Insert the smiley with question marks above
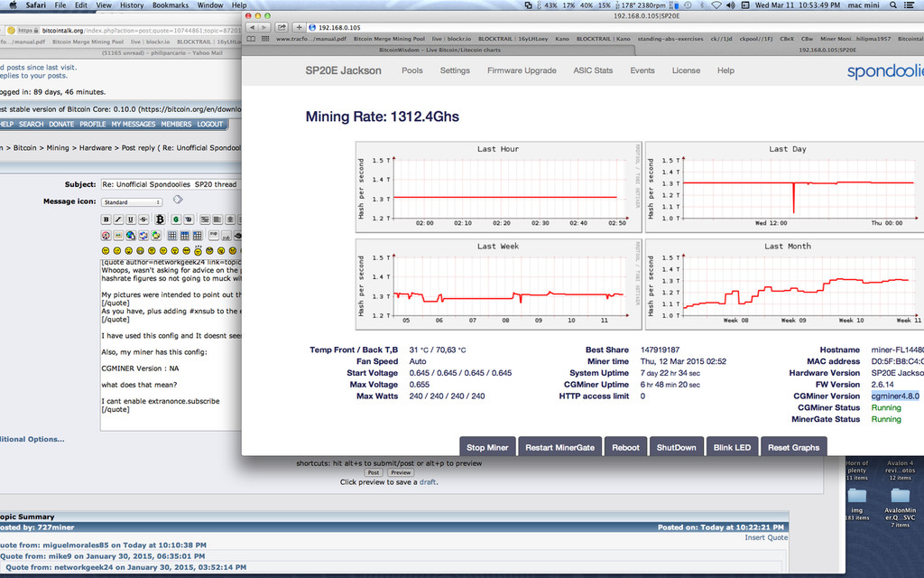924x578 pixels. [198, 250]
